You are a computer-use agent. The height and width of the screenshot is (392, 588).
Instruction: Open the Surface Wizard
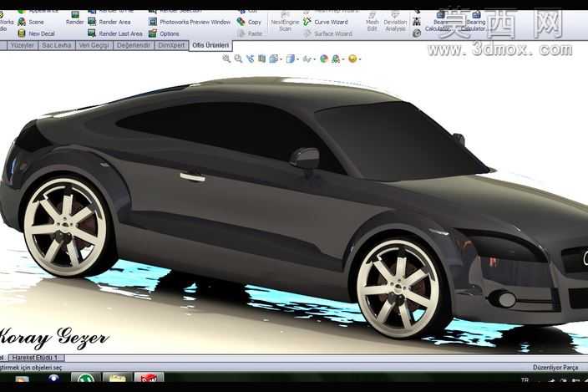328,33
